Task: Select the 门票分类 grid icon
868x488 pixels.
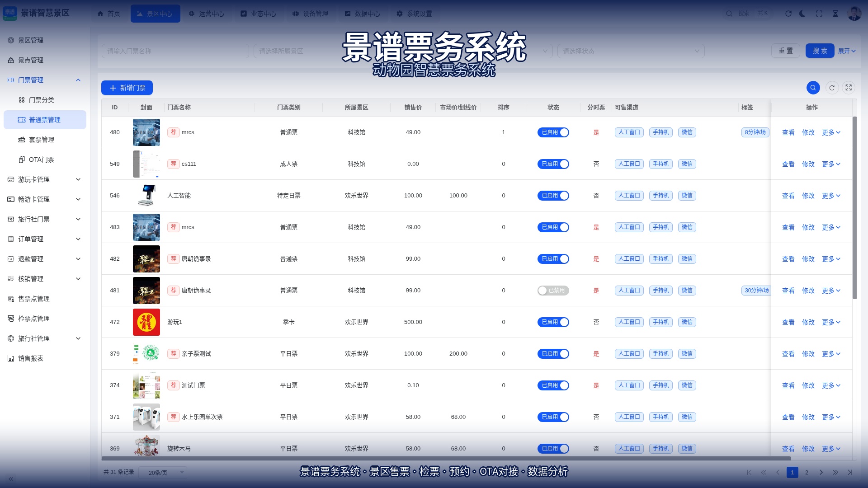Action: point(22,100)
